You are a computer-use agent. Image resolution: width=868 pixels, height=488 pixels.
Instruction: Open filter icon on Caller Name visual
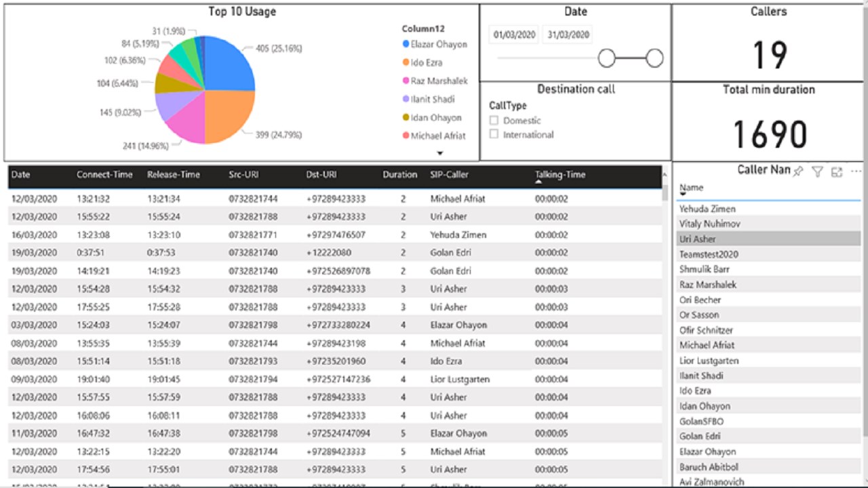[817, 172]
